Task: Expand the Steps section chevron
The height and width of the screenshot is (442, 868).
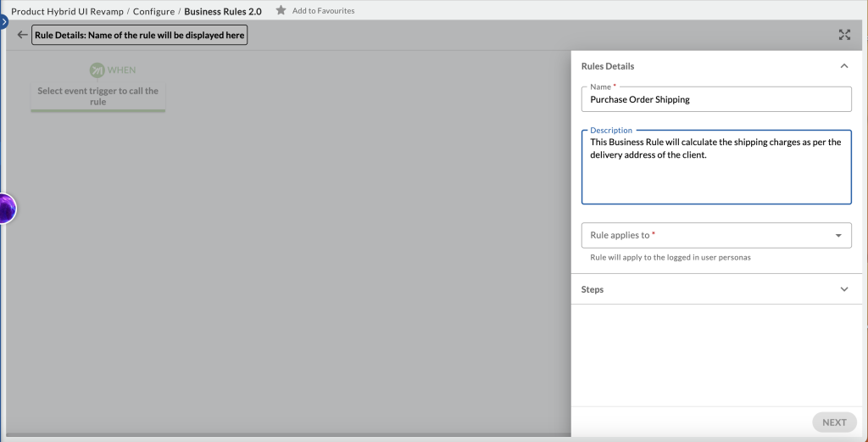Action: [x=843, y=289]
